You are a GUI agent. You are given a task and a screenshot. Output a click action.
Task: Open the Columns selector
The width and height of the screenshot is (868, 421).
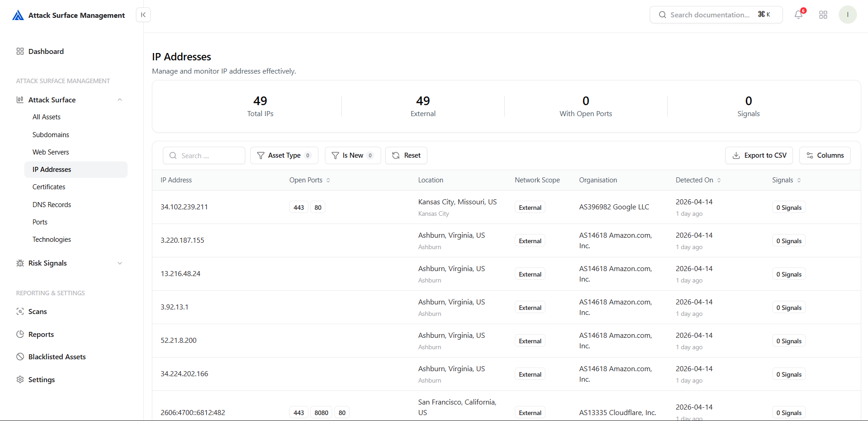825,155
